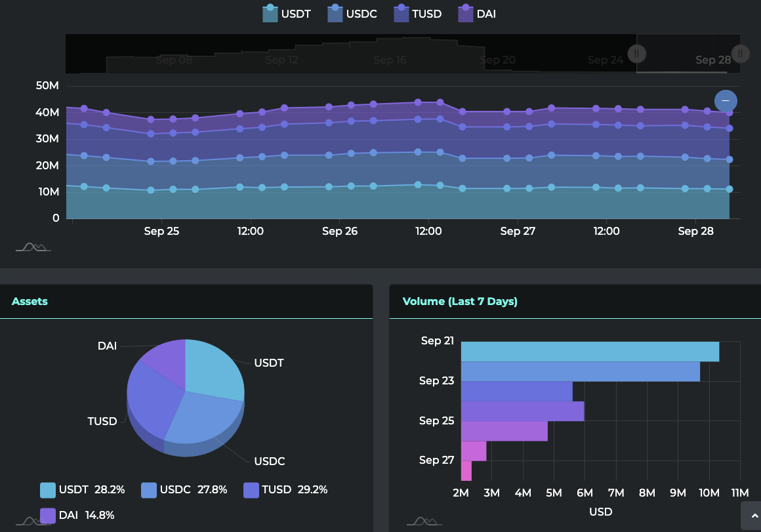761x532 pixels.
Task: Toggle USDC series in chart legend
Action: point(352,14)
